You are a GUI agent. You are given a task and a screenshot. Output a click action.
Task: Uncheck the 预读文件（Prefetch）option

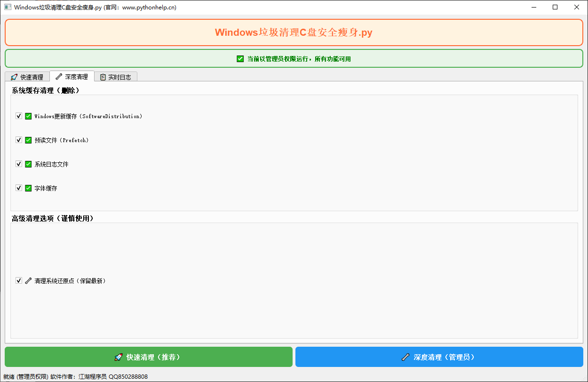18,140
